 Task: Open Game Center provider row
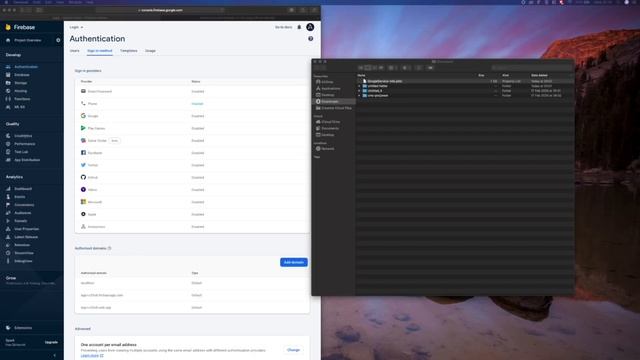192,140
